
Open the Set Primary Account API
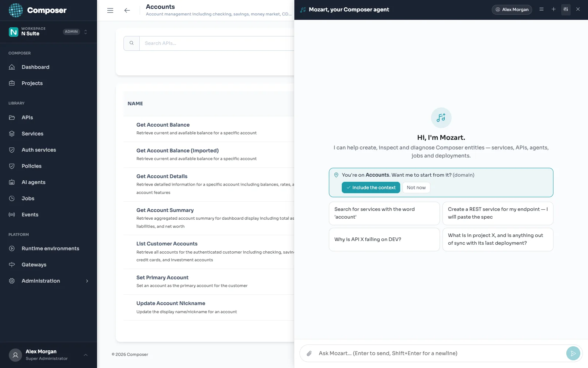162,277
